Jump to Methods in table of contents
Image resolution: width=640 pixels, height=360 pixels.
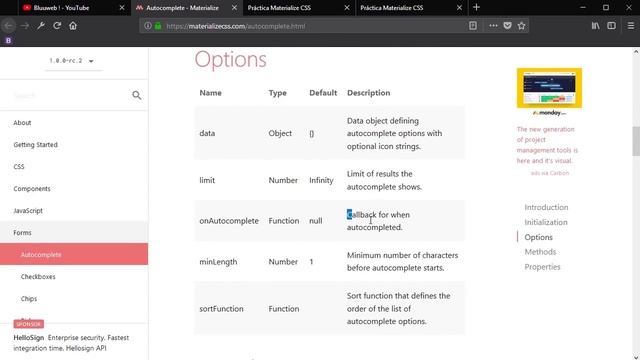(x=540, y=252)
